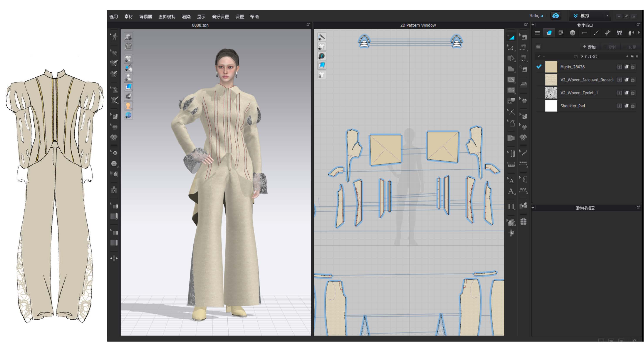Toggle the blue fabric texture display in 3D view
The image size is (644, 362).
pyautogui.click(x=129, y=87)
